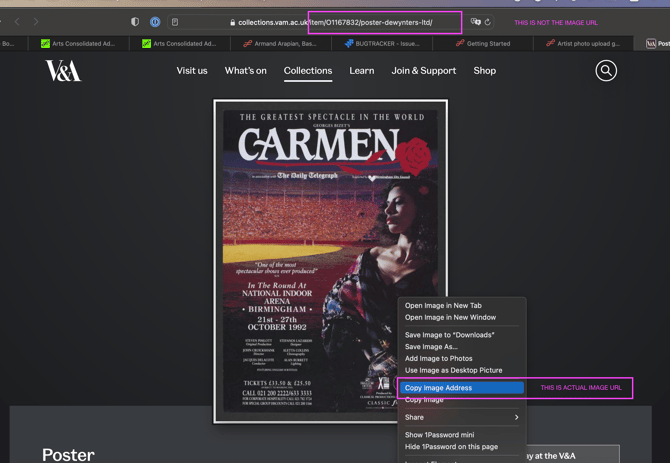Choose Show 1Password mini
Image resolution: width=670 pixels, height=463 pixels.
461,435
